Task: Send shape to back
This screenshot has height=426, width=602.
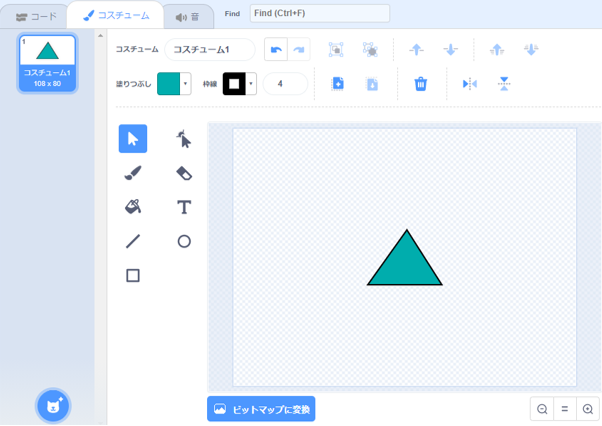Action: (531, 50)
